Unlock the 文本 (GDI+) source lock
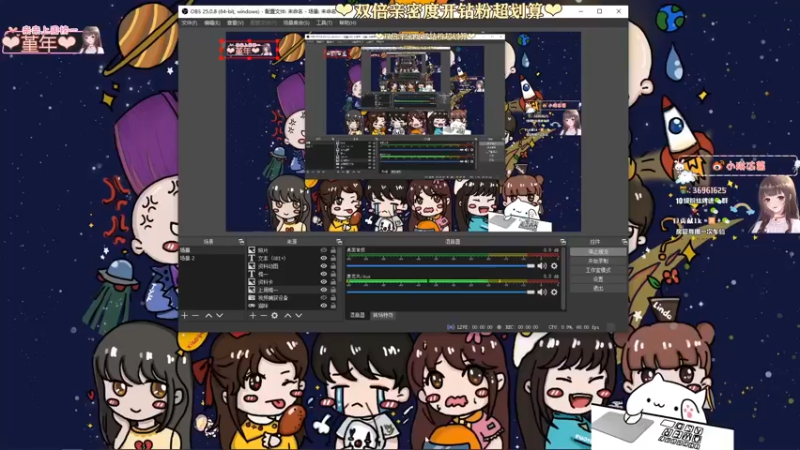 point(333,258)
